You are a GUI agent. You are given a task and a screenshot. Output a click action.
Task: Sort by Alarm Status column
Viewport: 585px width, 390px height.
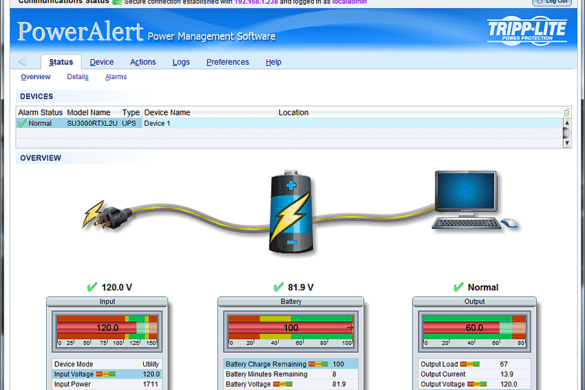click(40, 112)
